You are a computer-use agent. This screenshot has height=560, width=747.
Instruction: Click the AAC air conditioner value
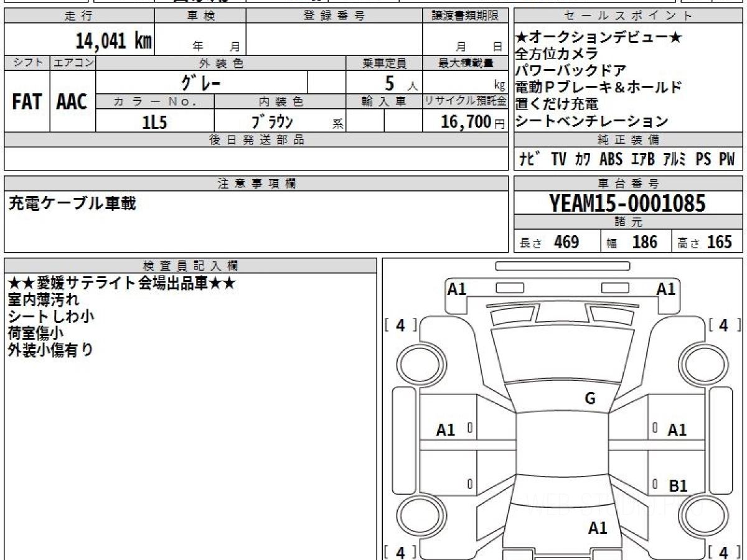72,101
